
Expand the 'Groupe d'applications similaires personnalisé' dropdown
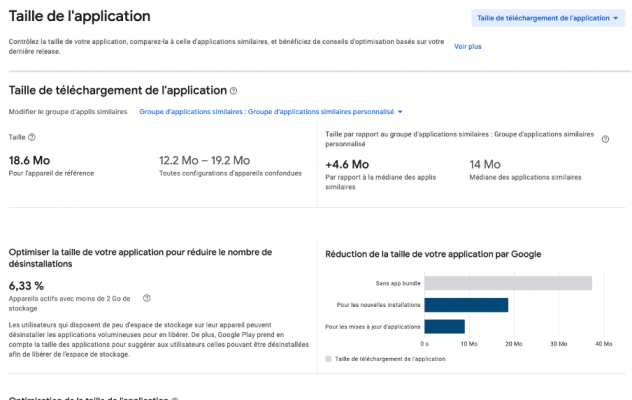(271, 111)
